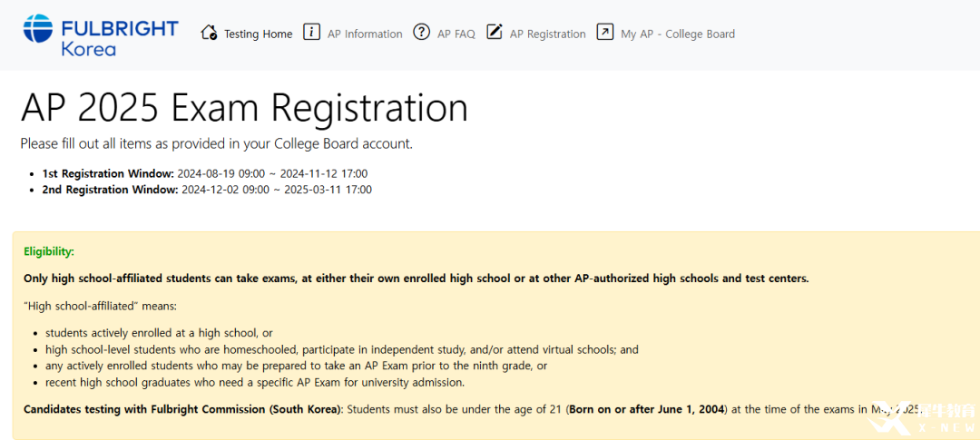980x440 pixels.
Task: Click bullet about students prior to ninth grade
Action: (296, 366)
